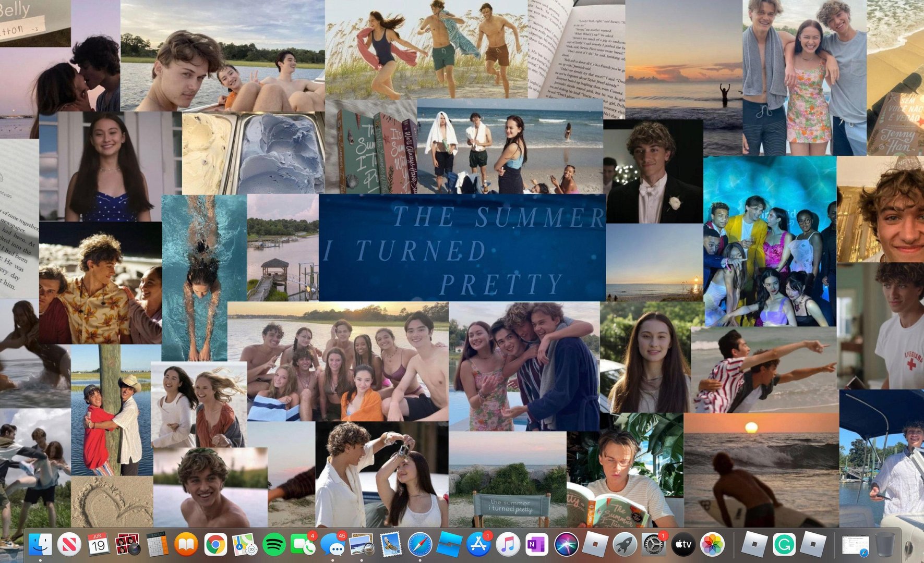The width and height of the screenshot is (924, 563).
Task: Open the App Store with update badge
Action: 478,545
